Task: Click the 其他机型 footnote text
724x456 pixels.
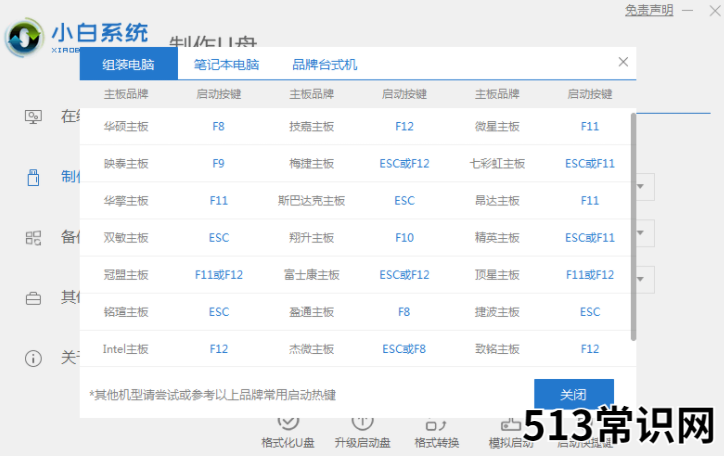Action: (212, 395)
